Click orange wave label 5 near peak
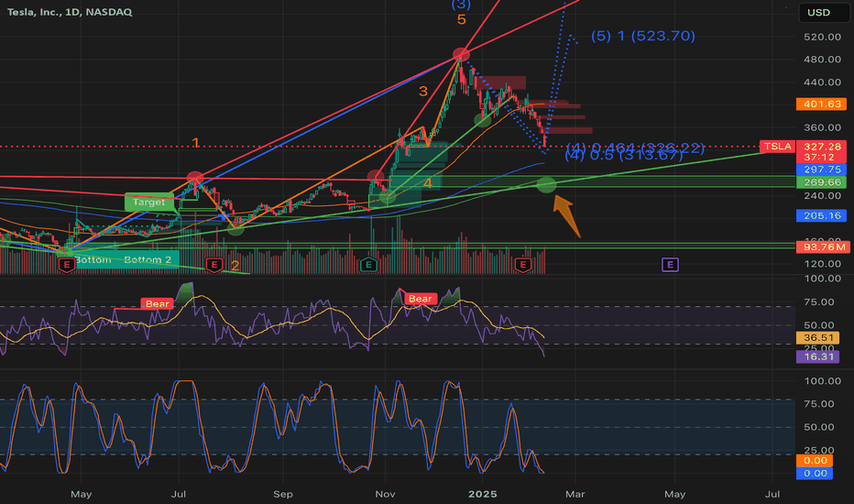Screen dimensions: 854x504 [x=461, y=20]
